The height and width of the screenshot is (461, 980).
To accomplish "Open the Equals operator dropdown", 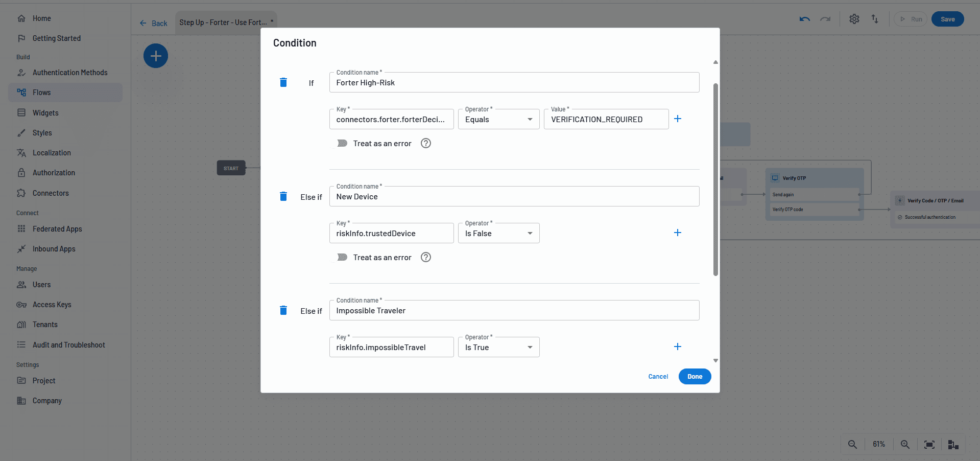I will (498, 120).
